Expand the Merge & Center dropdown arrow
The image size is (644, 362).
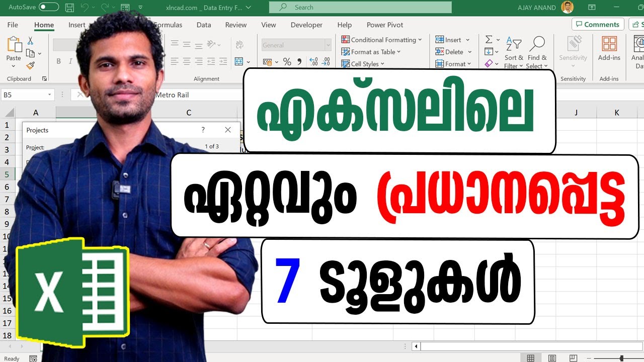click(248, 61)
